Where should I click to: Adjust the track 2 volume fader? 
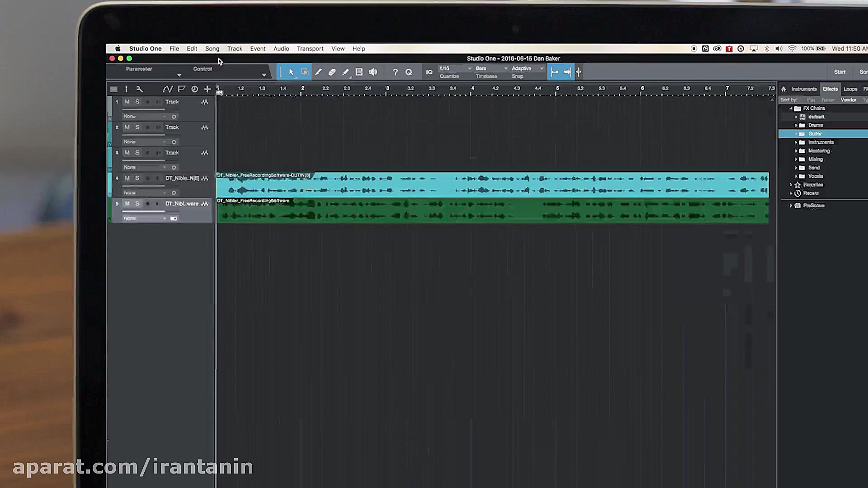coord(144,135)
